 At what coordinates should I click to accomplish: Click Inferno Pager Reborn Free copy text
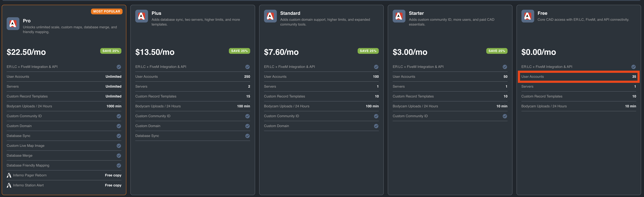coord(113,175)
